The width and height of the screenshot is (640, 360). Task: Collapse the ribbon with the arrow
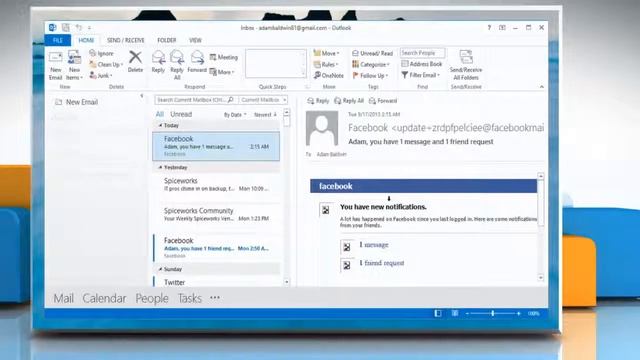tap(542, 87)
